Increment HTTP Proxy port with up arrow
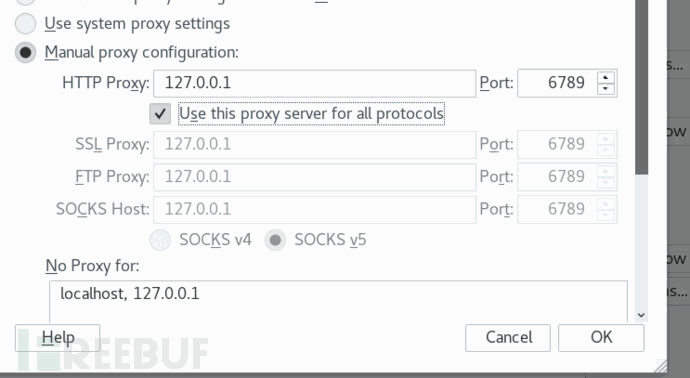This screenshot has height=378, width=690. [x=606, y=77]
